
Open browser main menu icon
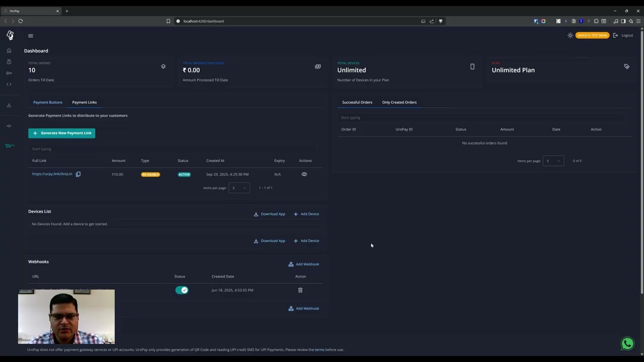638,21
